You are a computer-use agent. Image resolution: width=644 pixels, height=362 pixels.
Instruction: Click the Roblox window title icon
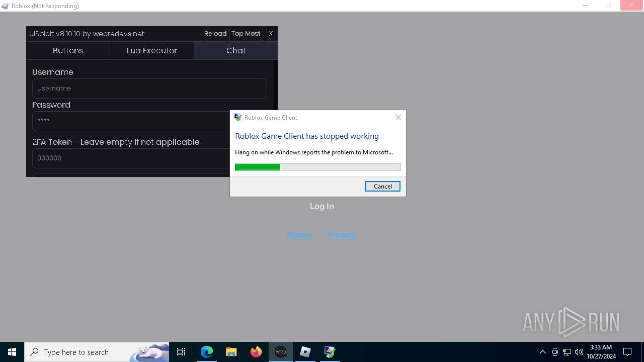6,6
